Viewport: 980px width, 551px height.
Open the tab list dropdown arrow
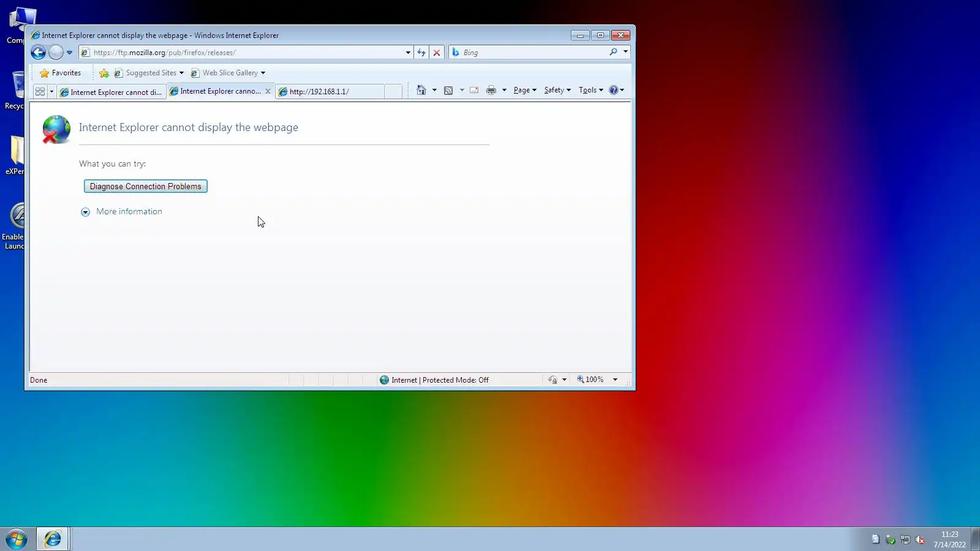click(51, 92)
